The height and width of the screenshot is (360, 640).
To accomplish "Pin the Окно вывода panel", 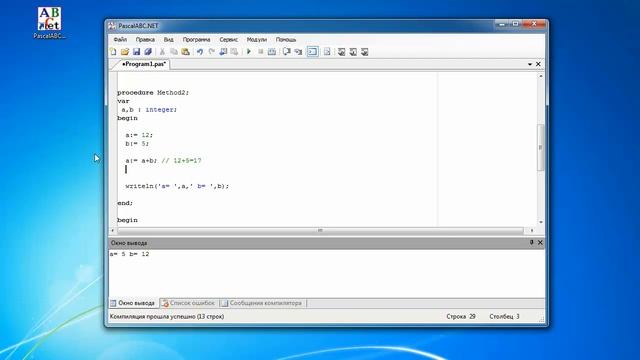I will click(x=531, y=242).
